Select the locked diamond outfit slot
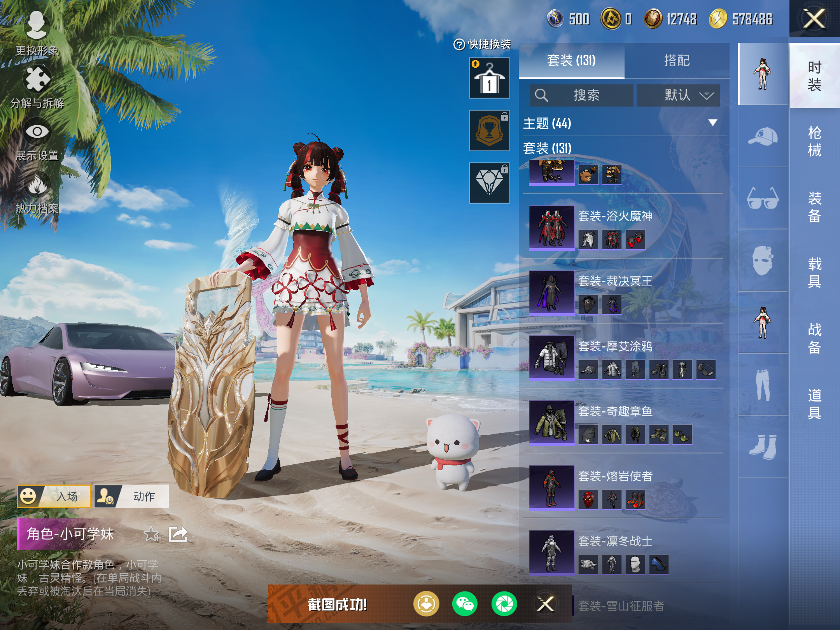The image size is (840, 630). 489,183
